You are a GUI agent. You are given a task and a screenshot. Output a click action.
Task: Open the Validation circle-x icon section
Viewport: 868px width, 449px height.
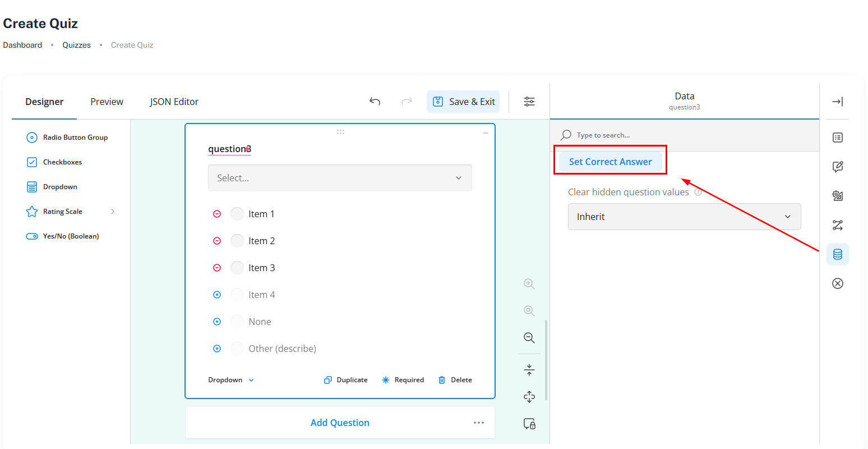pyautogui.click(x=837, y=283)
